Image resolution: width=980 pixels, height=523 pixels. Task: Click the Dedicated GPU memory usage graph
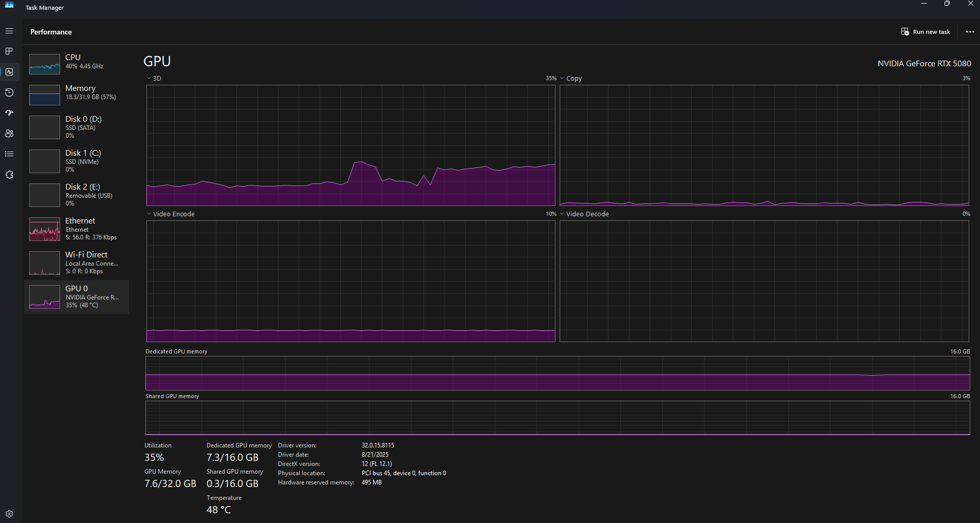558,373
